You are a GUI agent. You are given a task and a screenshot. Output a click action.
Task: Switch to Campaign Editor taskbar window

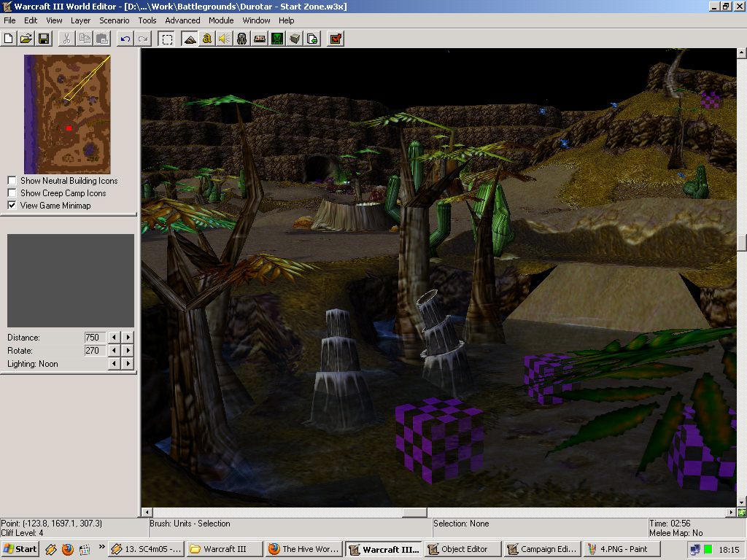(x=543, y=549)
